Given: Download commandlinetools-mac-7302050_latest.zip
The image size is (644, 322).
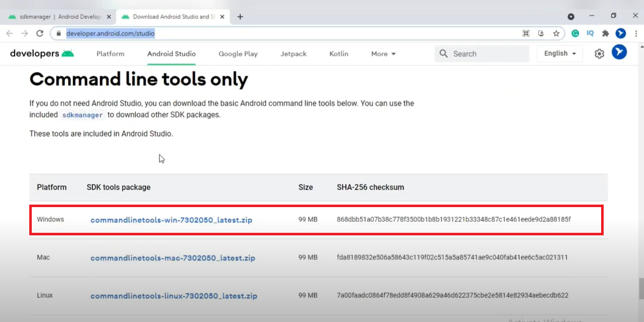Looking at the screenshot, I should click(x=173, y=257).
